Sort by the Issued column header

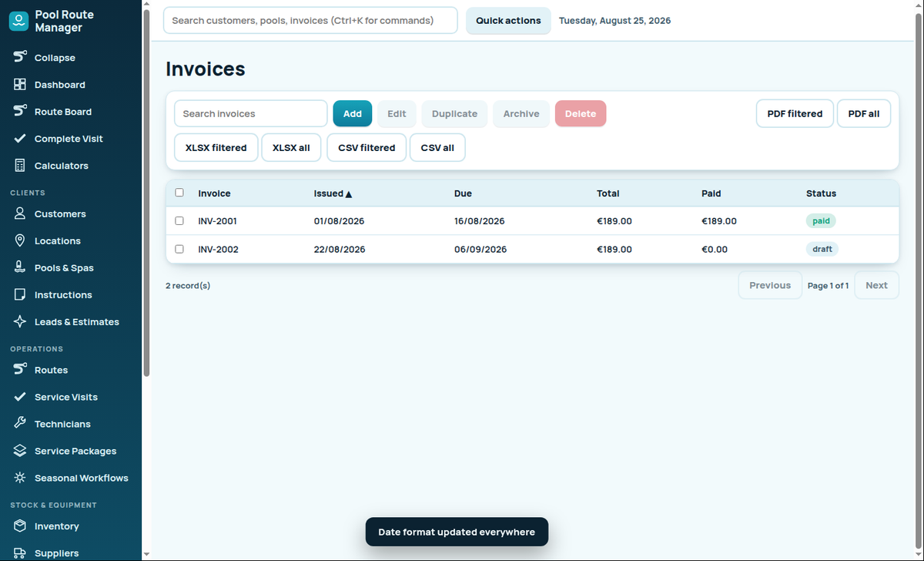333,193
